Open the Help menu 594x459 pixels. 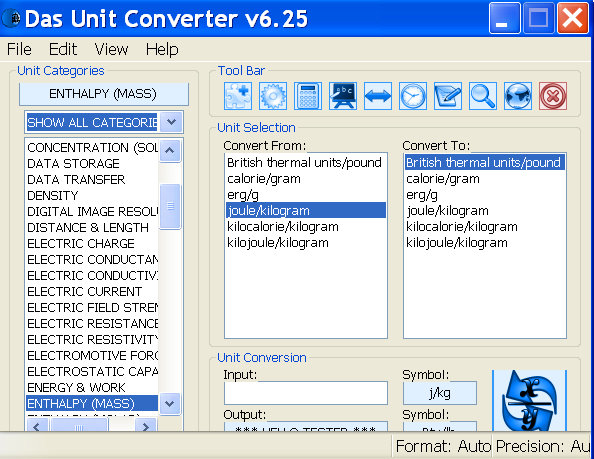(162, 49)
